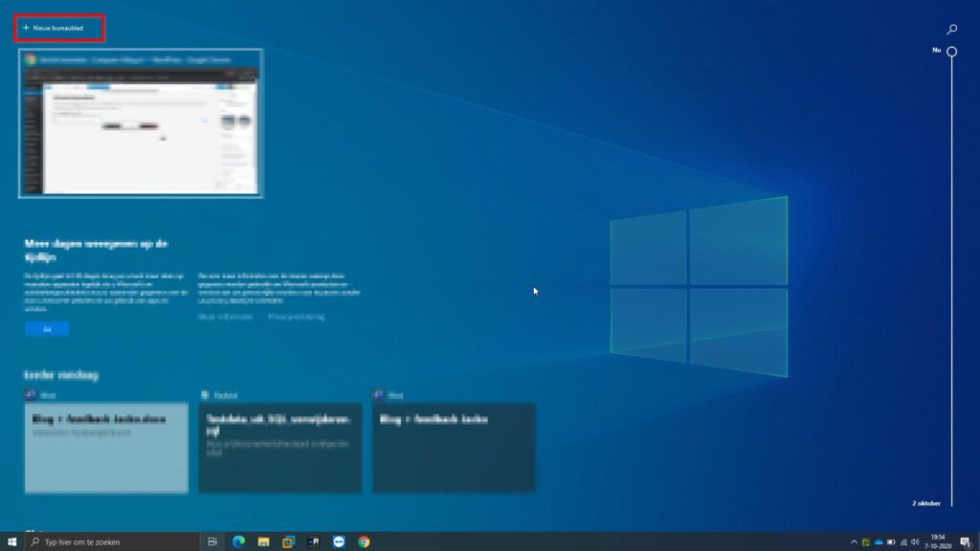Open the orange-blue overlapping squares taskbar icon

pos(288,541)
